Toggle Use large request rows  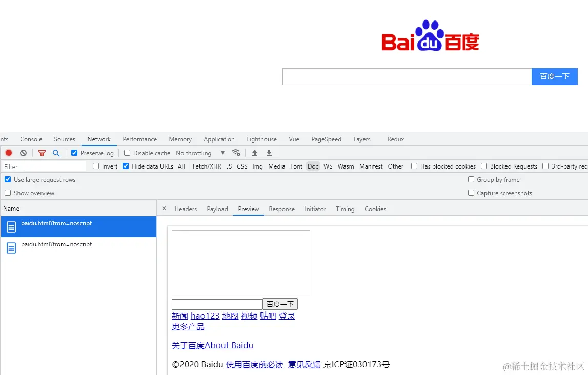pyautogui.click(x=8, y=179)
